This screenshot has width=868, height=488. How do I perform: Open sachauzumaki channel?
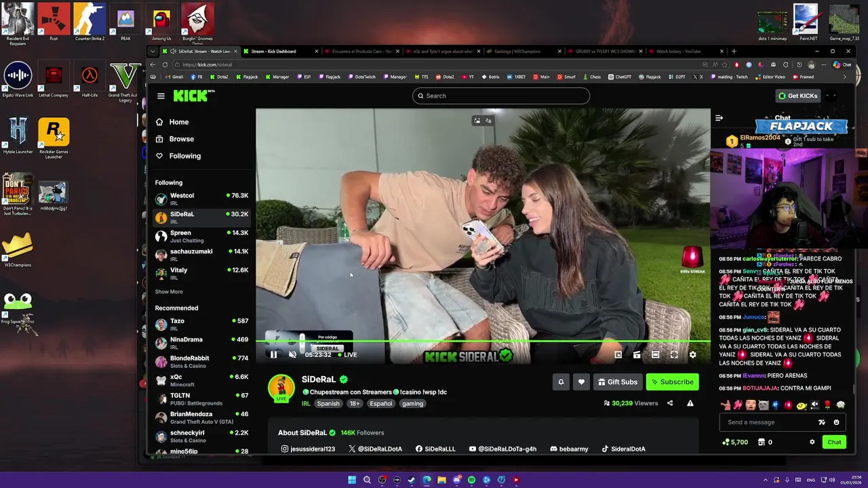tap(201, 255)
